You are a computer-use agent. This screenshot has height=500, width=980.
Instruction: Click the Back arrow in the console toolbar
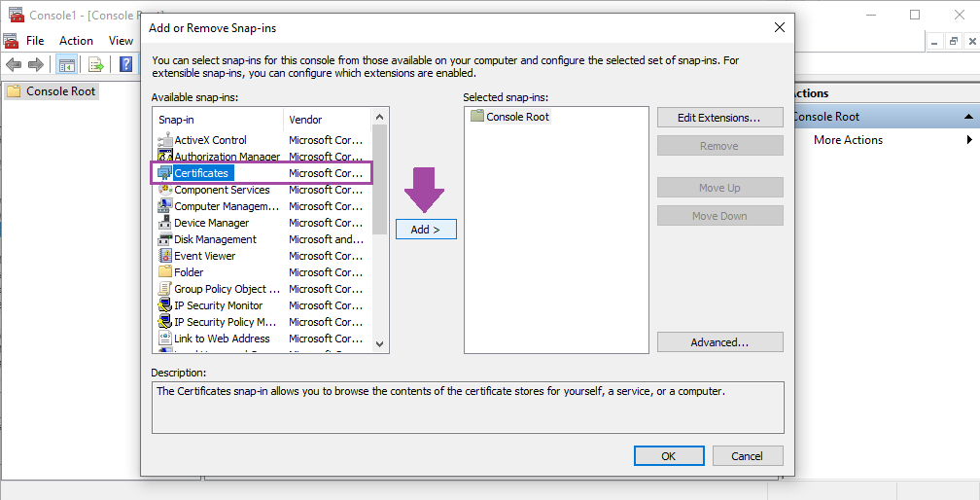pyautogui.click(x=14, y=64)
